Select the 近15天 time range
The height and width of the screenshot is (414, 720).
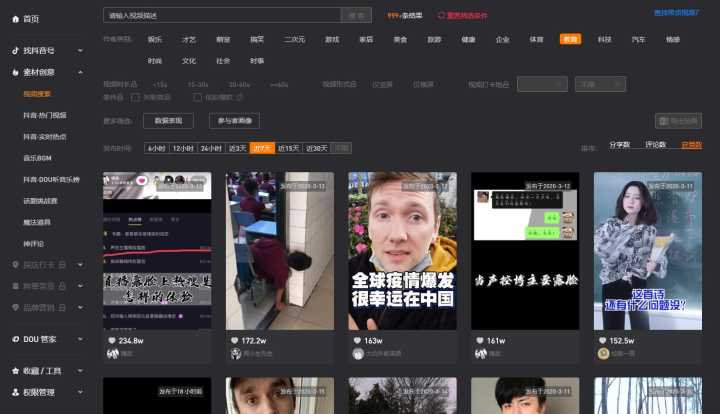[x=288, y=148]
